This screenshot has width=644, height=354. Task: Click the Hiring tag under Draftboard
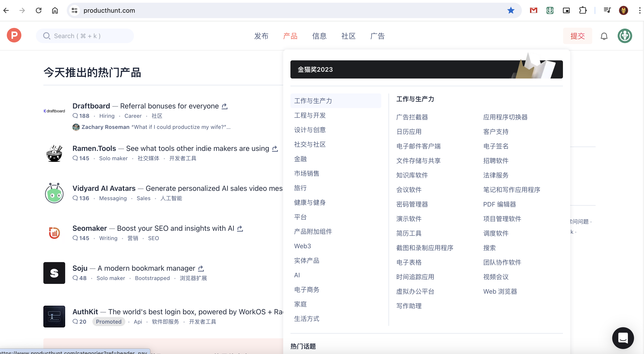(x=107, y=116)
